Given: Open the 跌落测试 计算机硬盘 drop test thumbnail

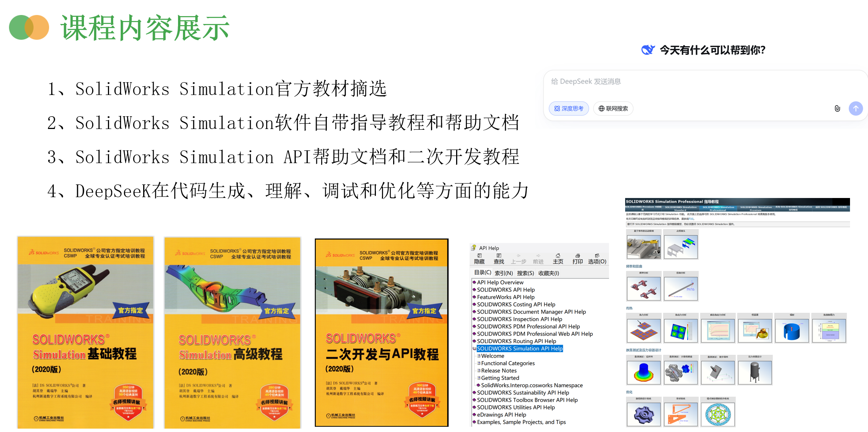Looking at the screenshot, I should 681,372.
